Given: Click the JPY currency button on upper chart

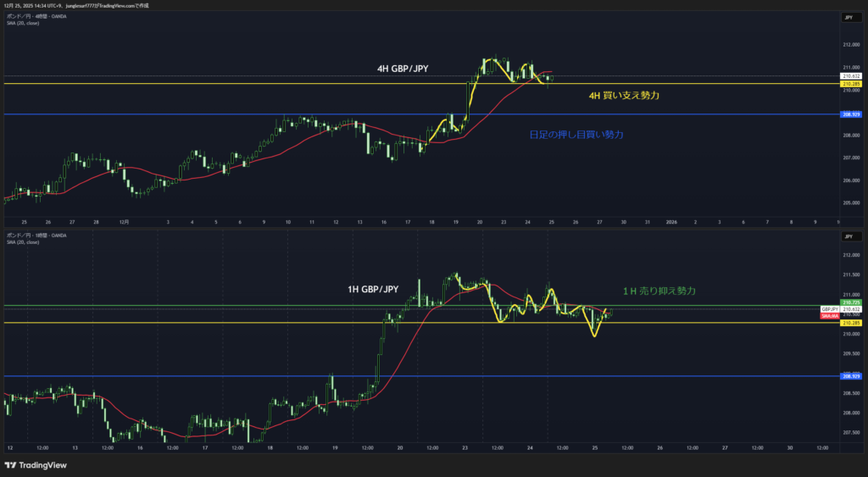Looking at the screenshot, I should pyautogui.click(x=848, y=17).
